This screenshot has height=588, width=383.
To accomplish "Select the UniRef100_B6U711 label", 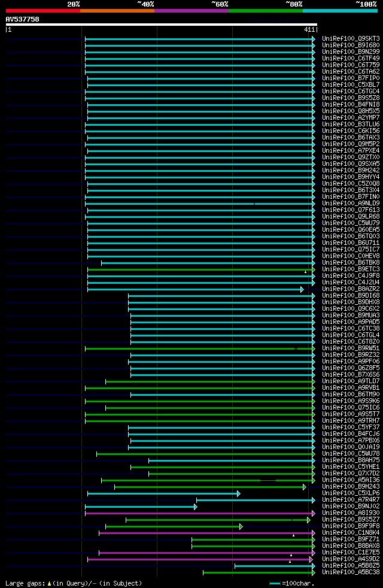I will click(x=351, y=243).
